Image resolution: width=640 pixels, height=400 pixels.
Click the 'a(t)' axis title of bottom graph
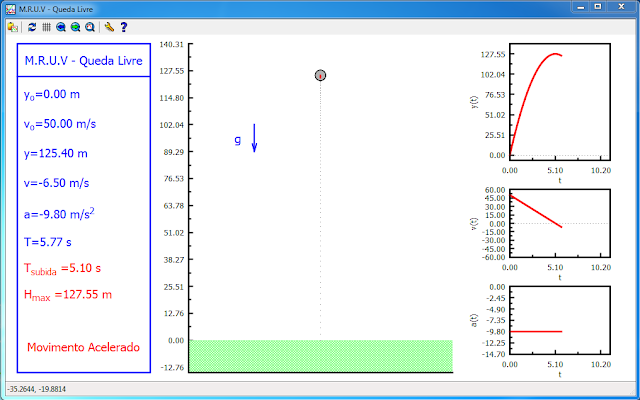pyautogui.click(x=475, y=320)
